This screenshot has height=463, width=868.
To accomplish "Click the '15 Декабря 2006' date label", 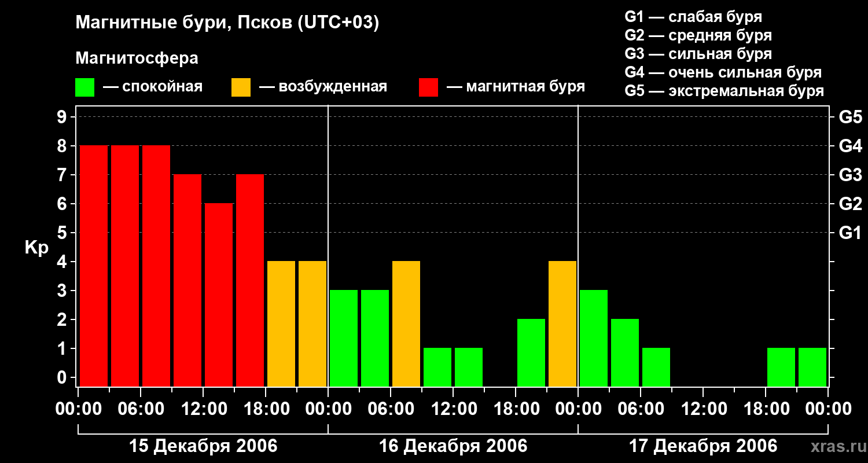I will pyautogui.click(x=203, y=446).
